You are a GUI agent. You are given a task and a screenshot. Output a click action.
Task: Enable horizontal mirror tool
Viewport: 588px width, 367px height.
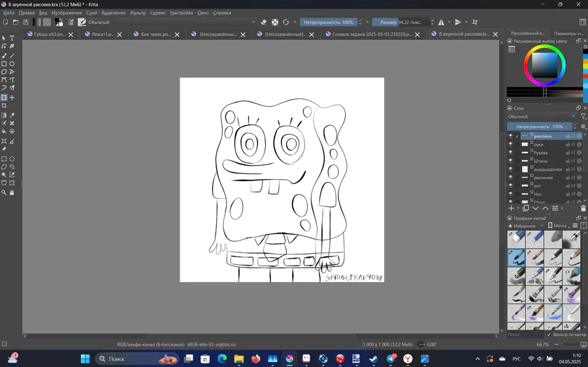point(442,22)
